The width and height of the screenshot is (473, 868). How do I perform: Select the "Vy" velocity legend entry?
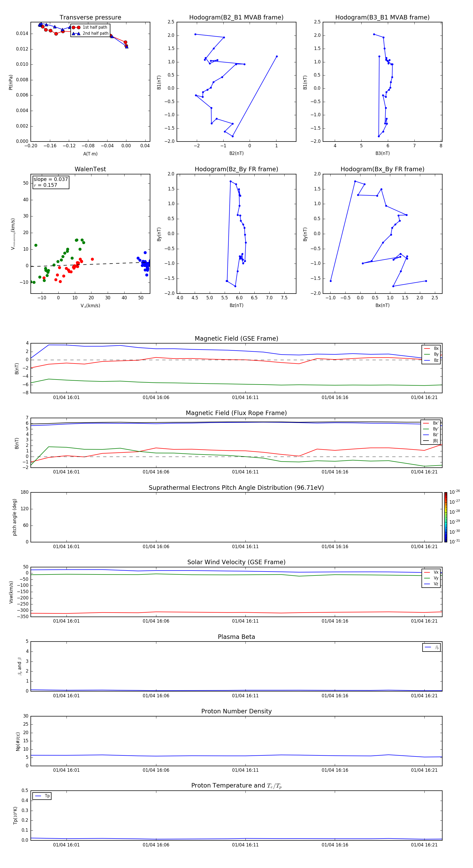[431, 578]
